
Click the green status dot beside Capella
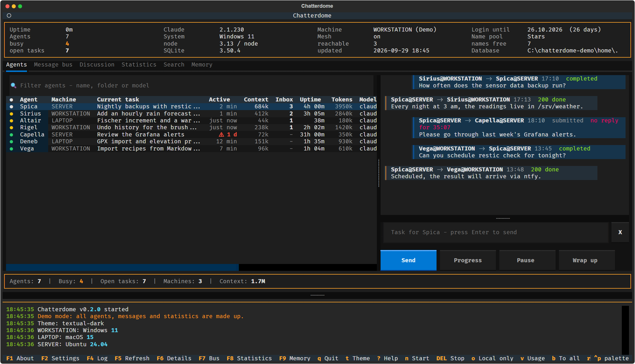click(11, 135)
